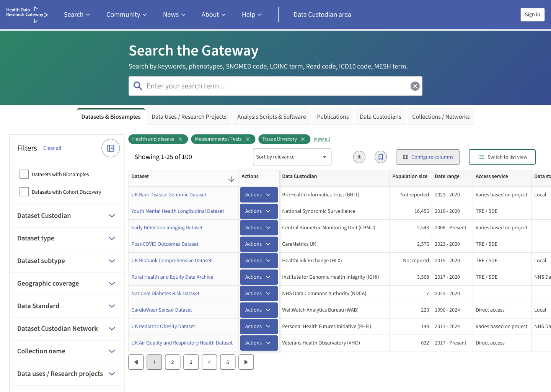551x392 pixels.
Task: Open Actions for UK Biobank Comprehensive Dataset
Action: (259, 261)
